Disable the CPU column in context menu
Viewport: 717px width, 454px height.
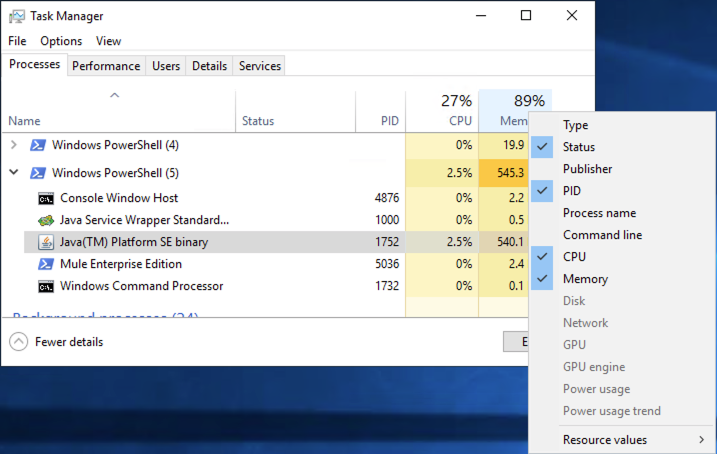pyautogui.click(x=574, y=257)
